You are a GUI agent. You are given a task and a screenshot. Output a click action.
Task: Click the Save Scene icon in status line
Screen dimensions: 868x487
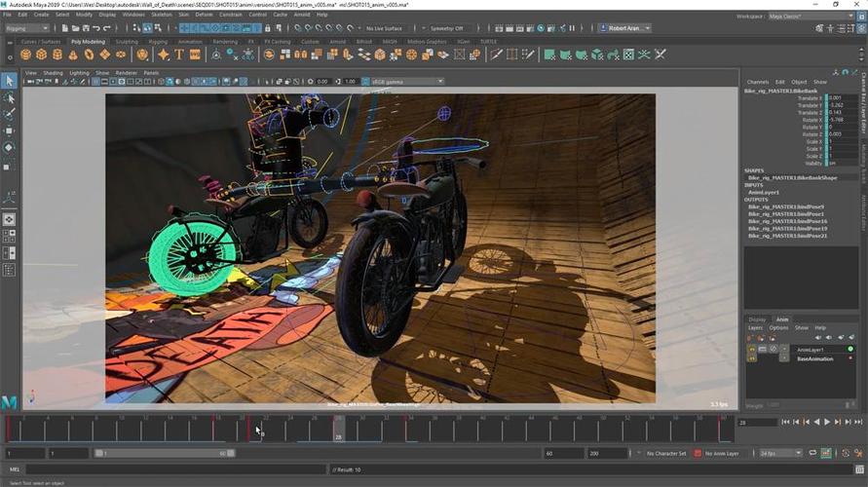tap(86, 27)
